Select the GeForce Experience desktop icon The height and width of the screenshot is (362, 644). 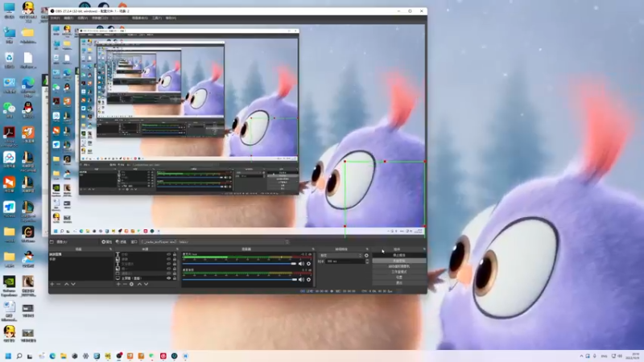pos(9,286)
